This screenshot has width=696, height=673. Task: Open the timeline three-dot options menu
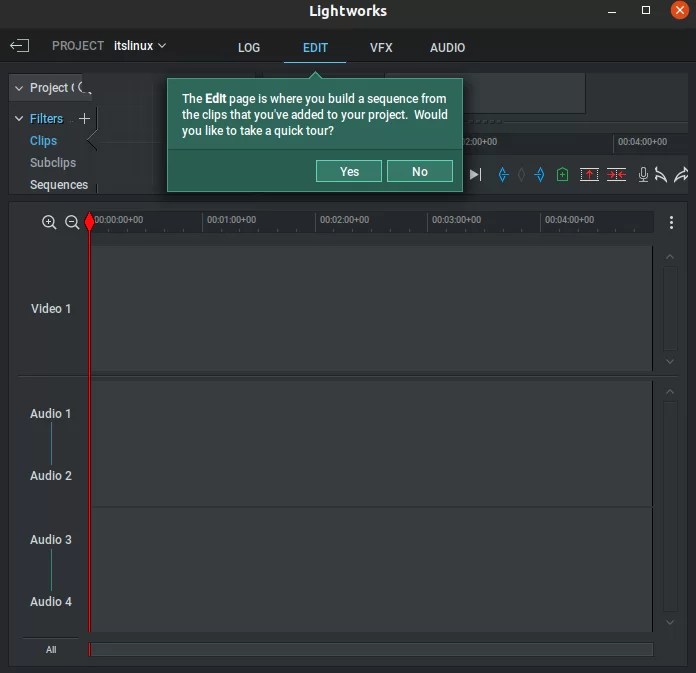tap(671, 222)
